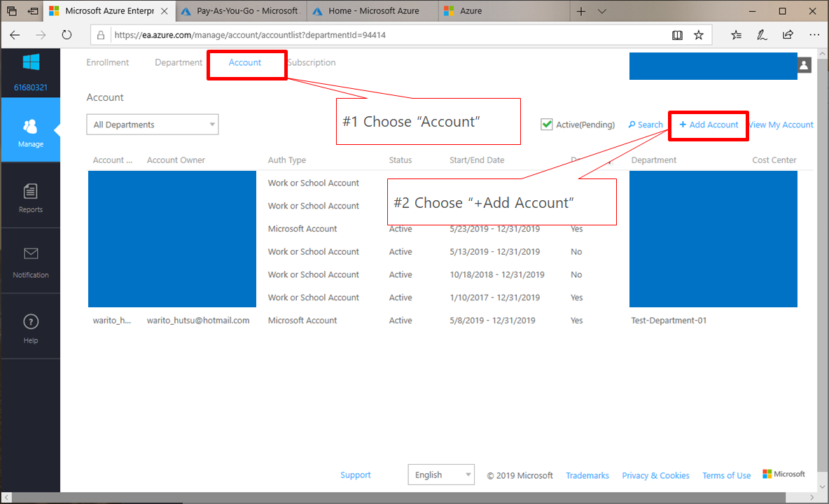Open a new browser tab
Image resolution: width=829 pixels, height=504 pixels.
pyautogui.click(x=581, y=11)
